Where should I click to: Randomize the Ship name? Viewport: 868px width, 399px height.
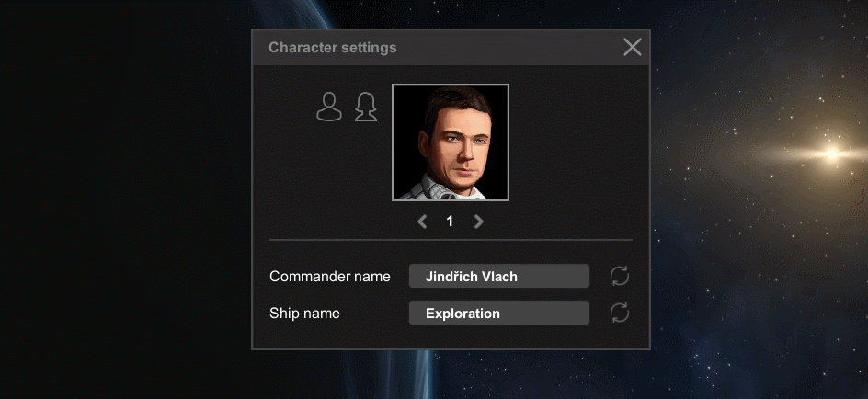[620, 313]
